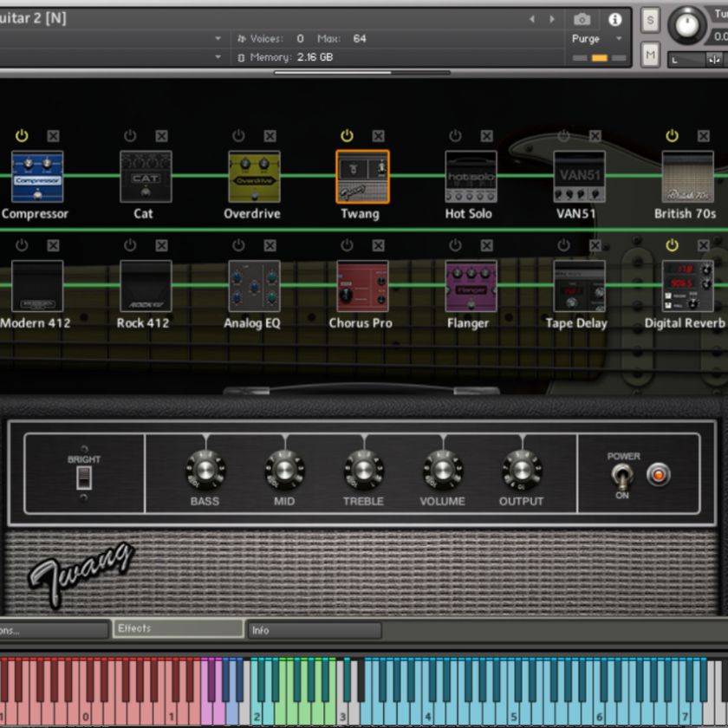Switch to the Info tab
Viewport: 728px width, 728px height.
pyautogui.click(x=314, y=630)
